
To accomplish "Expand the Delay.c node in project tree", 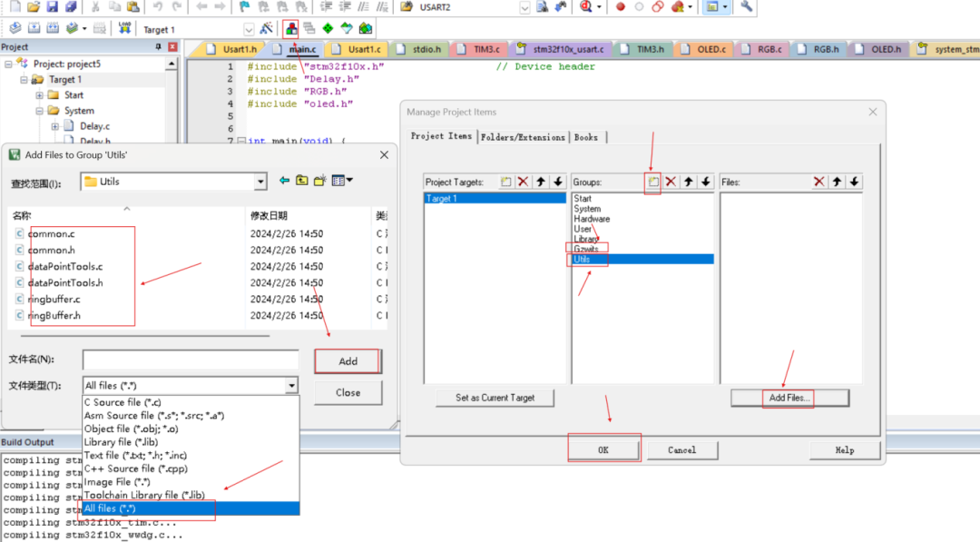I will [55, 126].
